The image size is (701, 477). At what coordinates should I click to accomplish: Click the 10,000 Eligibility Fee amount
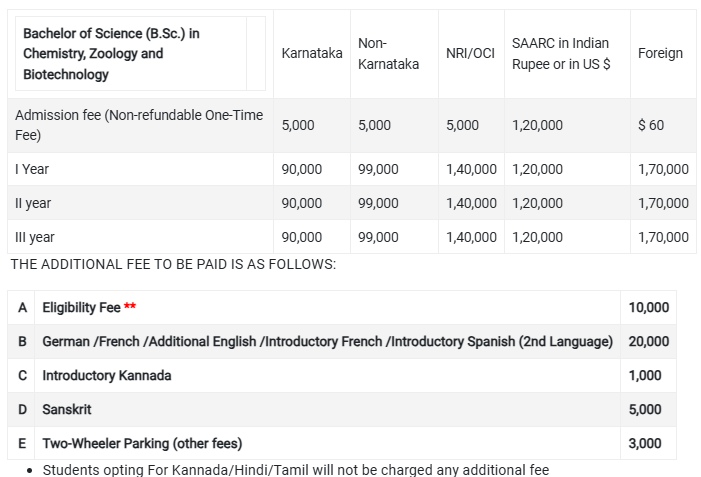(x=649, y=307)
